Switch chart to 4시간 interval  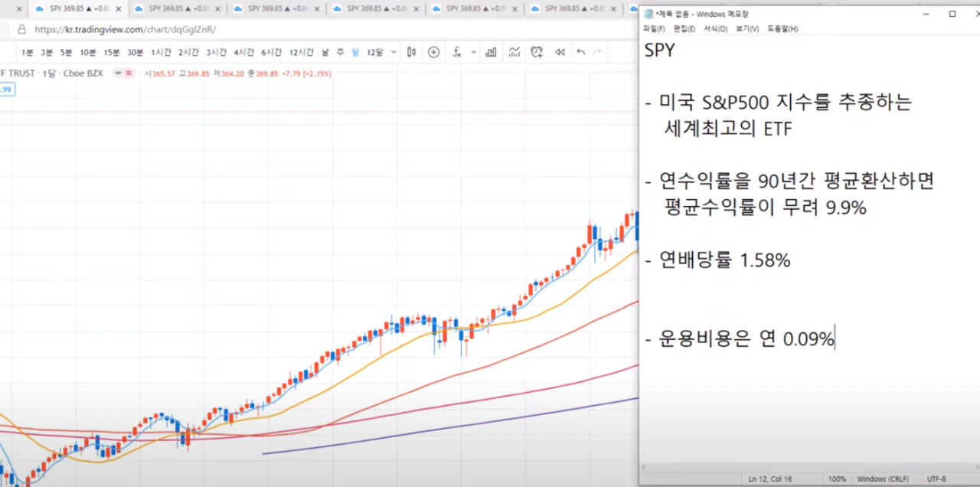tap(243, 52)
